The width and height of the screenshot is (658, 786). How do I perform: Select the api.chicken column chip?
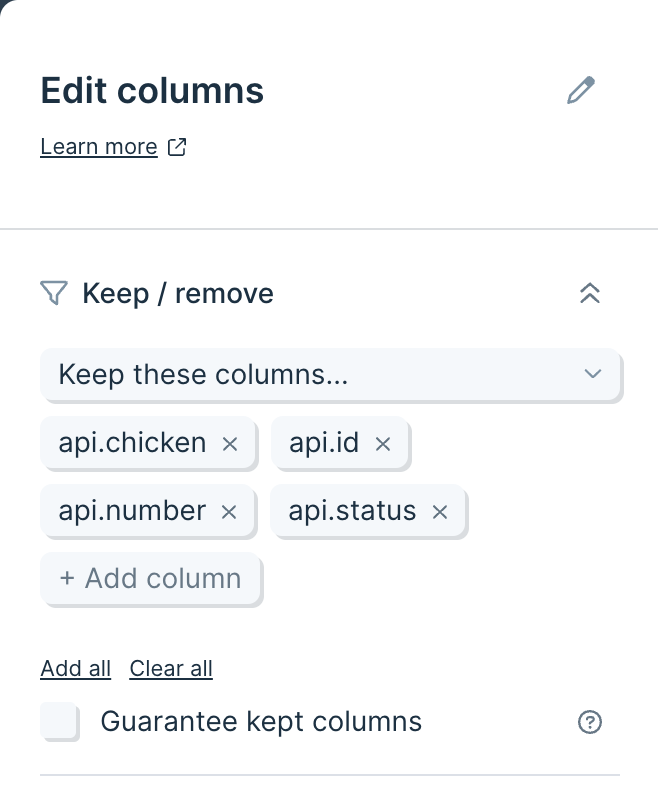[x=132, y=443]
